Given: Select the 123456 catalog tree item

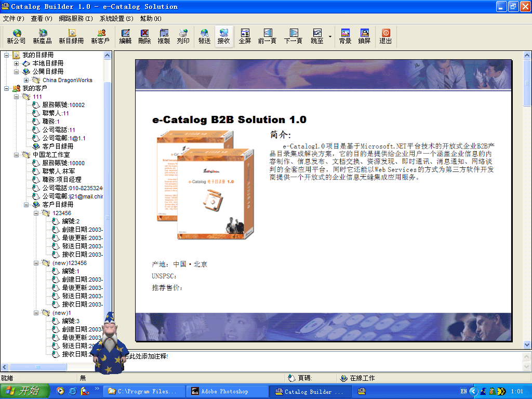Looking at the screenshot, I should click(x=61, y=213).
